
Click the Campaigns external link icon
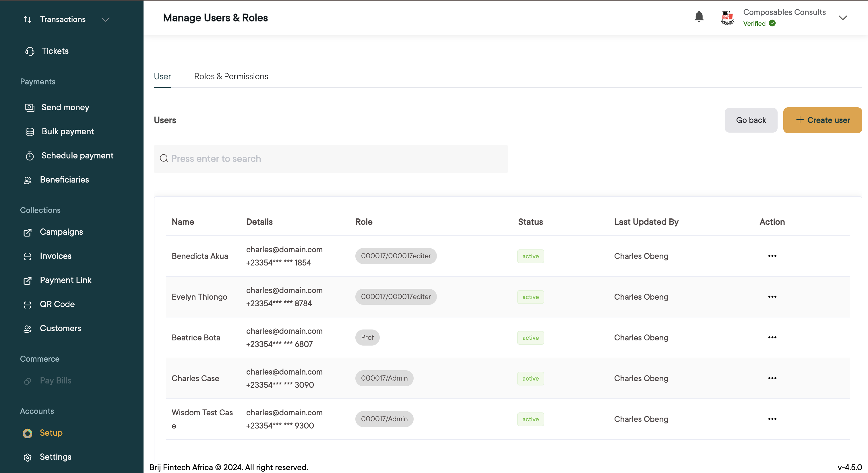[x=28, y=232]
